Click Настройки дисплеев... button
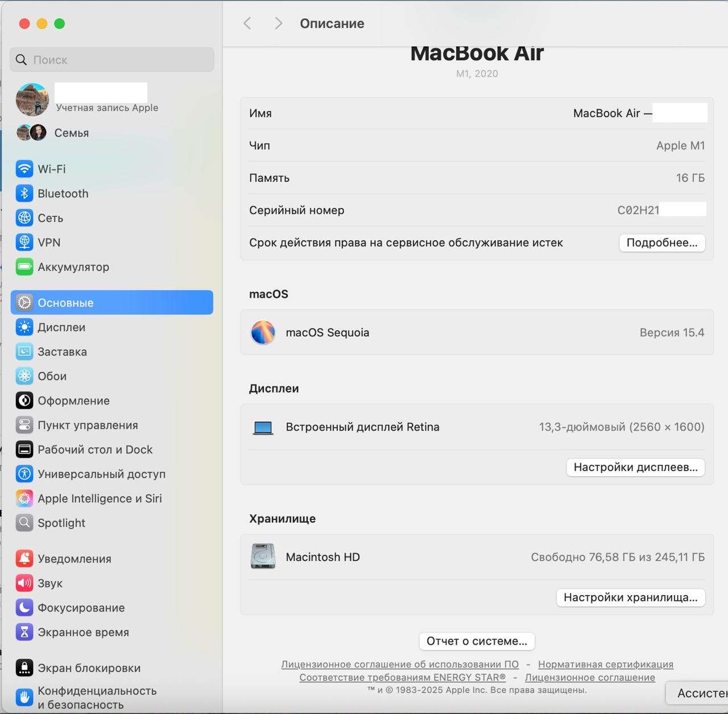Viewport: 728px width, 714px height. pyautogui.click(x=635, y=467)
